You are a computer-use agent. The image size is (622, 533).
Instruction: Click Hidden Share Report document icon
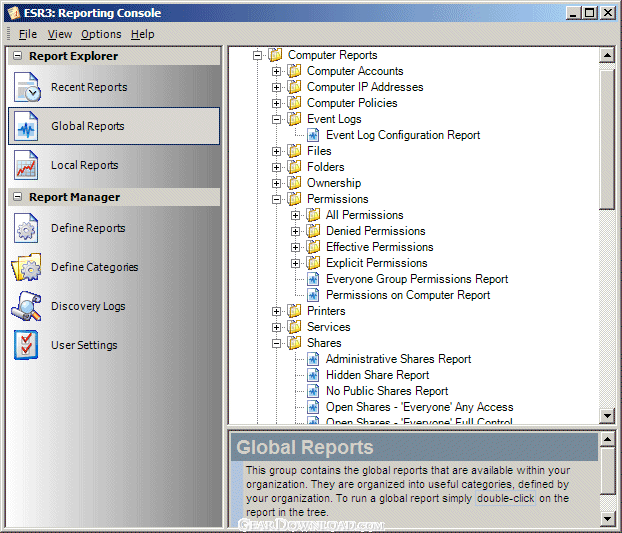[313, 375]
